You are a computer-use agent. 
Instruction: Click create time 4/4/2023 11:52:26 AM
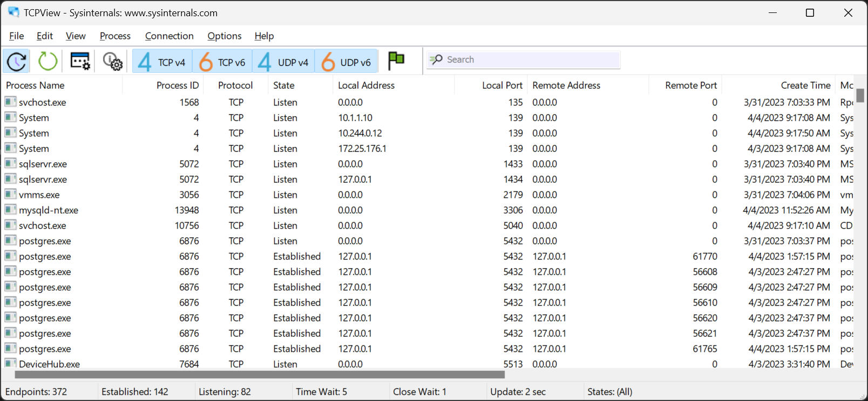click(786, 210)
